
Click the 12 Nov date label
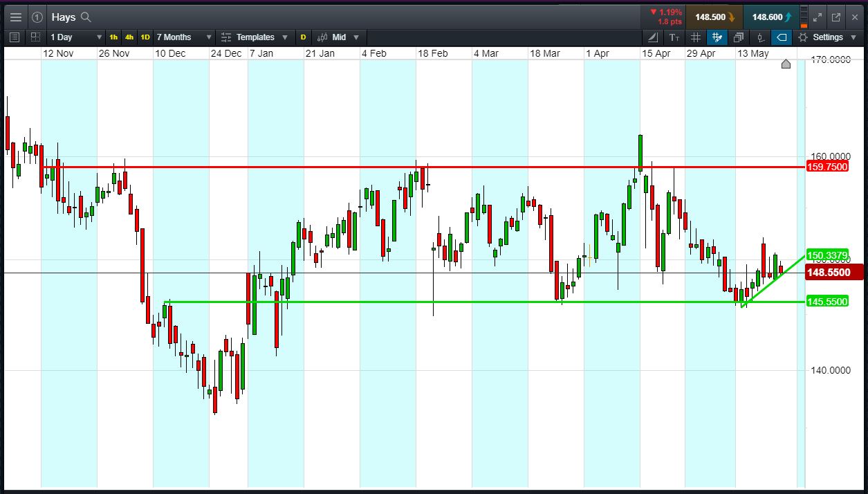point(58,53)
